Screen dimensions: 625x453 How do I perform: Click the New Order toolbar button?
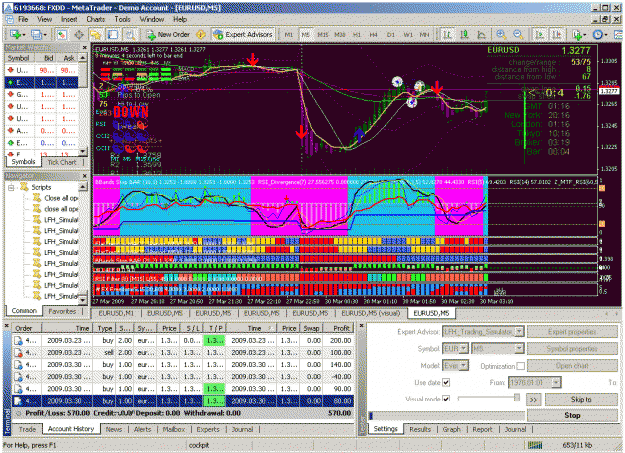click(168, 35)
